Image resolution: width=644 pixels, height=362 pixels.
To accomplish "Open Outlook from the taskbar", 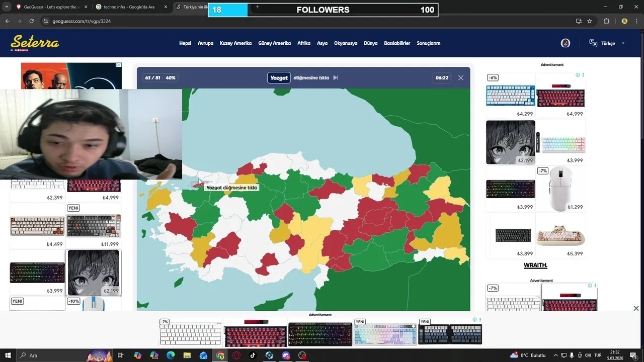I will (203, 355).
